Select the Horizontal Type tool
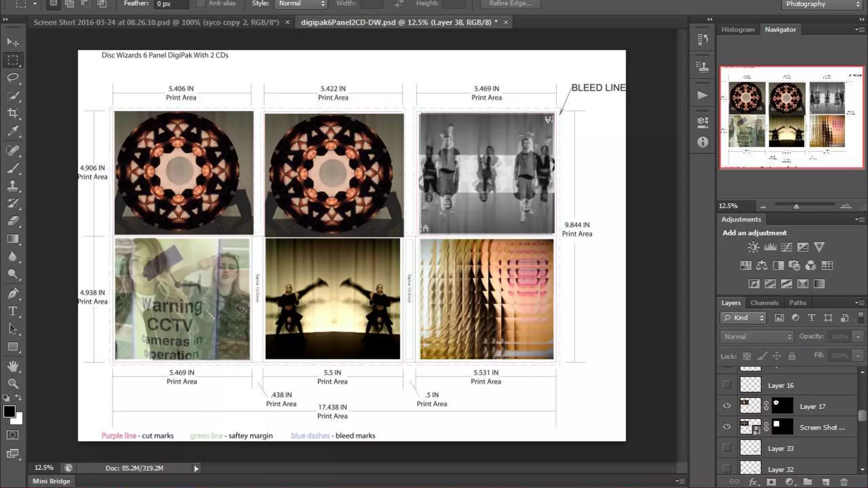 point(13,311)
